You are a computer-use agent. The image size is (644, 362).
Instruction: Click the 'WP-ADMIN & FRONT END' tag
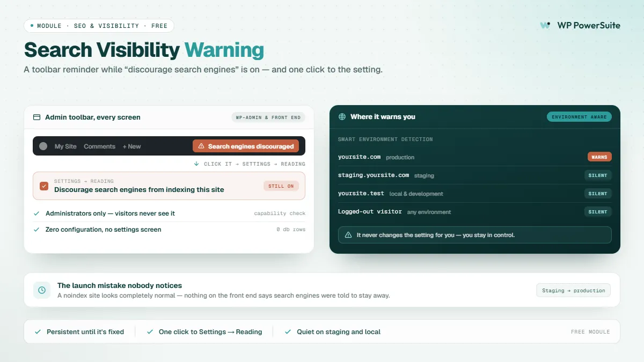click(268, 117)
